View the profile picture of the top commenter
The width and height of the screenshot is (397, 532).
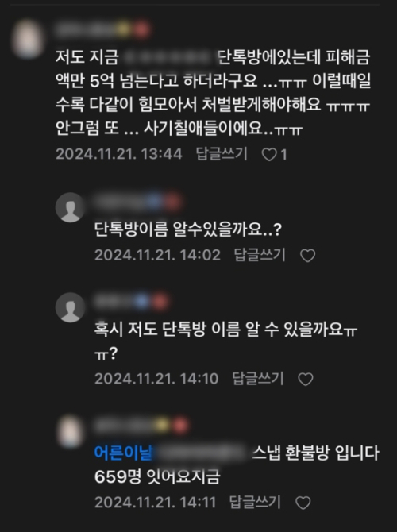coord(28,39)
